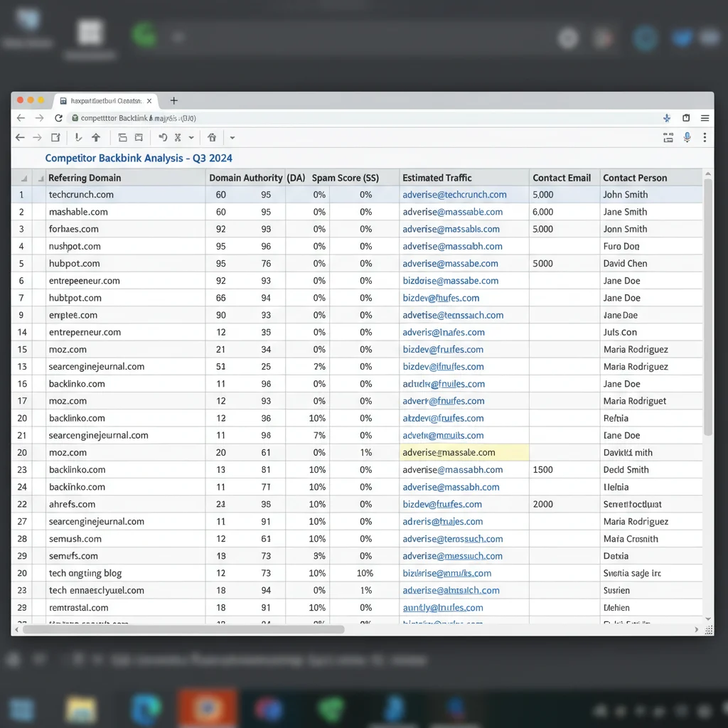Viewport: 728px width, 728px height.
Task: Click the bookmark star icon
Action: coord(667,118)
